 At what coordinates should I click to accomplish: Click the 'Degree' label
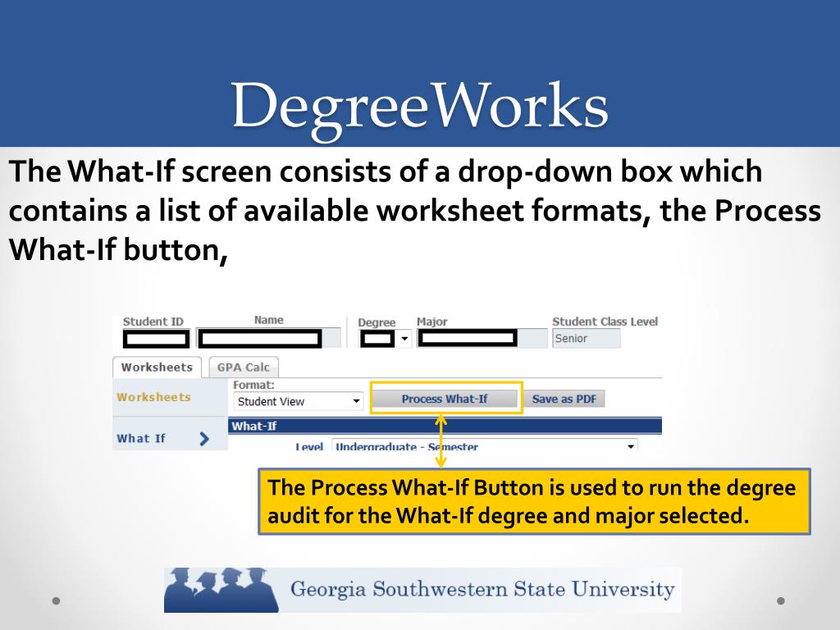pos(377,322)
